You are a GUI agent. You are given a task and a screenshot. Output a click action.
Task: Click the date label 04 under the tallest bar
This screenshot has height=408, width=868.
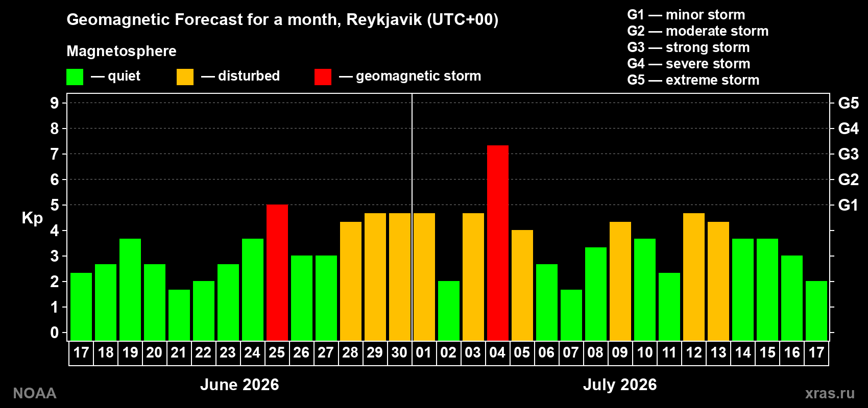[x=497, y=353]
